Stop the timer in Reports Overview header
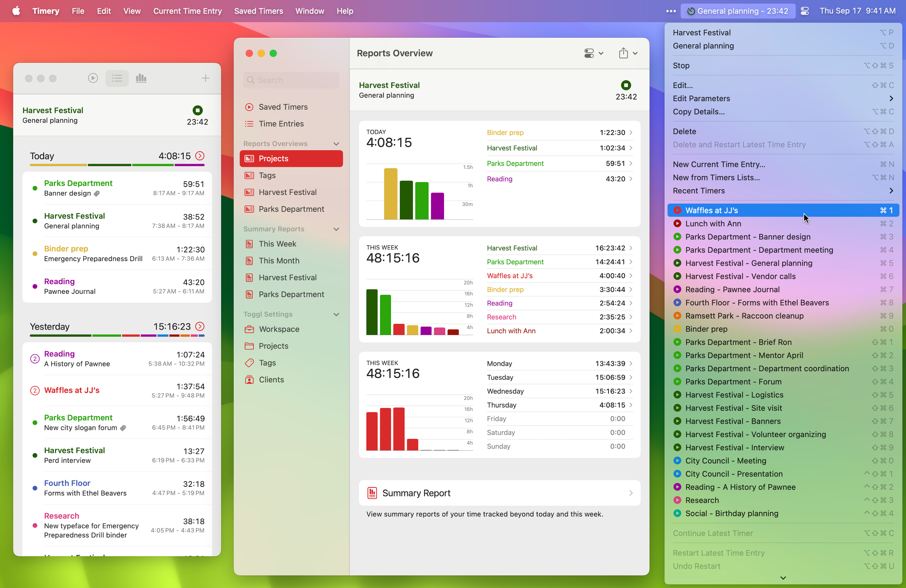906x588 pixels. pyautogui.click(x=626, y=85)
